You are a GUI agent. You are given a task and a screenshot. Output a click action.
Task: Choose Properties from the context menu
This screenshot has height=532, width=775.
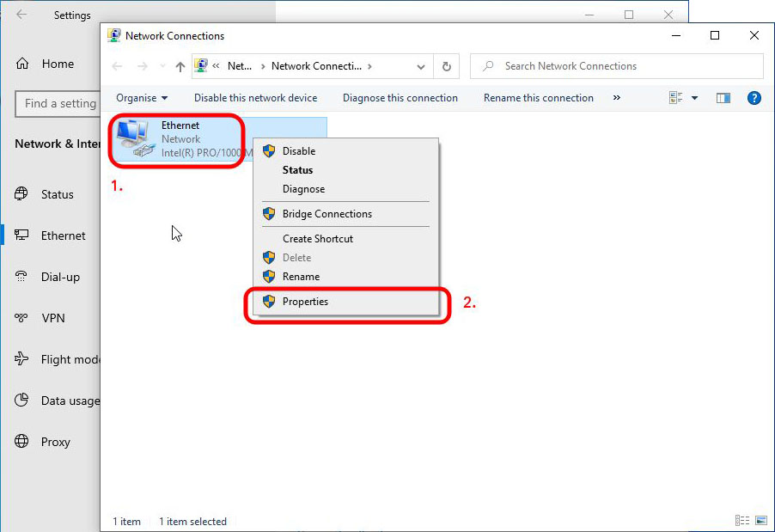[x=305, y=302]
